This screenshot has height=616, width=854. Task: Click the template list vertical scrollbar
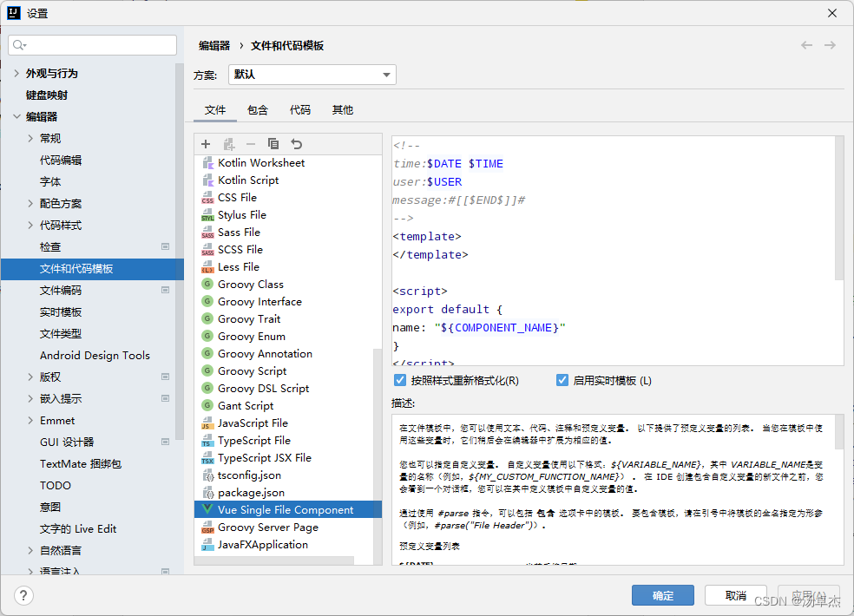pos(378,456)
